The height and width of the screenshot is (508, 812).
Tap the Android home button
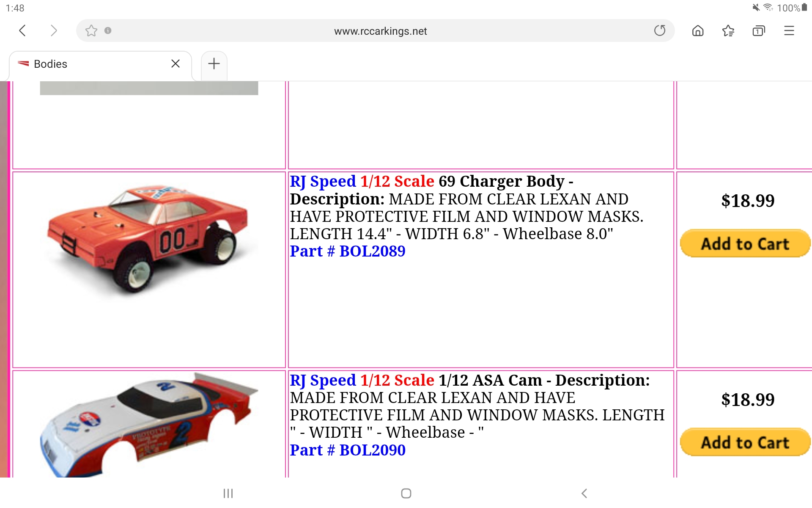(406, 493)
